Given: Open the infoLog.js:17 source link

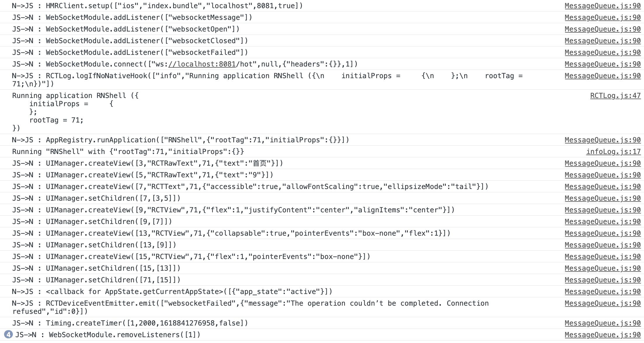Looking at the screenshot, I should (613, 152).
